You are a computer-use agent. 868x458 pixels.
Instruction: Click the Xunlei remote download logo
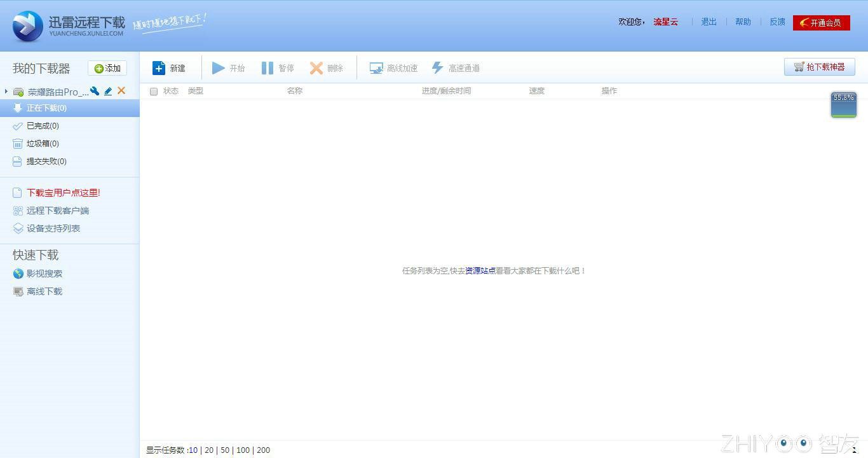point(68,26)
